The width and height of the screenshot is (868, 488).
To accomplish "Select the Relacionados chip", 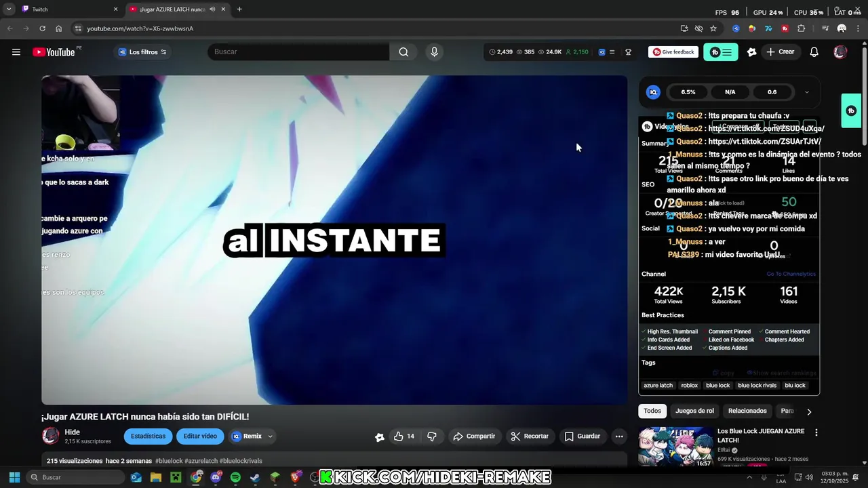I will pos(747,411).
